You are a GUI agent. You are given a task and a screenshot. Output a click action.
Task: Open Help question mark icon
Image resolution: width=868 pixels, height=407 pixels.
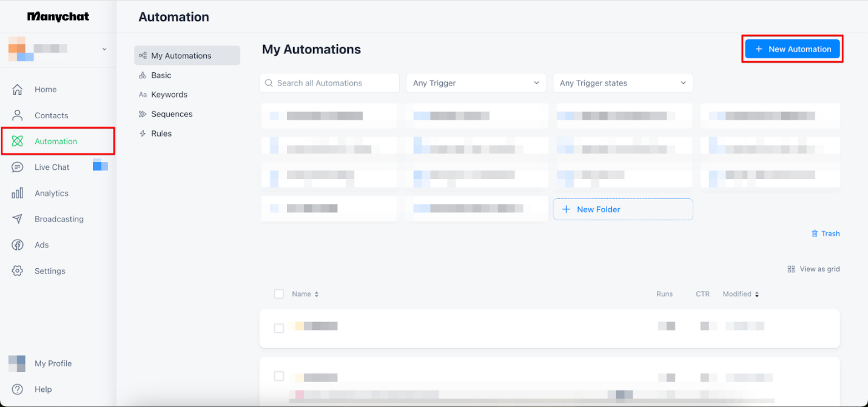[x=18, y=389]
